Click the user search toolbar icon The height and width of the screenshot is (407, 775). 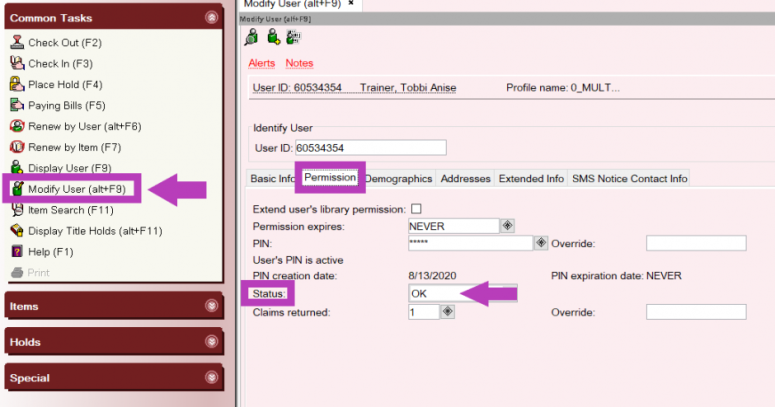click(252, 37)
